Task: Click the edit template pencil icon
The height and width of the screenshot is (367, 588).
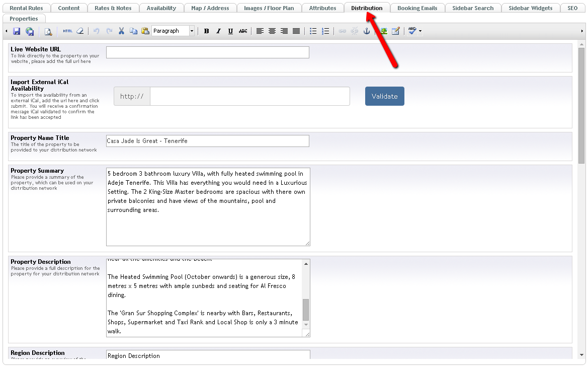Action: [396, 31]
